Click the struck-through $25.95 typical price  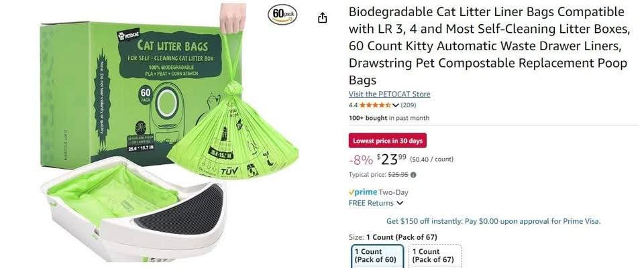398,174
